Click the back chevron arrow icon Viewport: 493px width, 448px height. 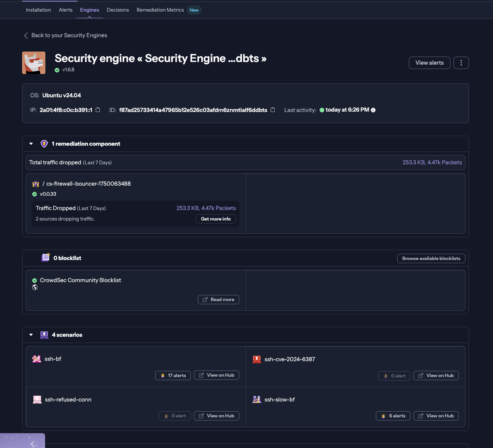(26, 36)
